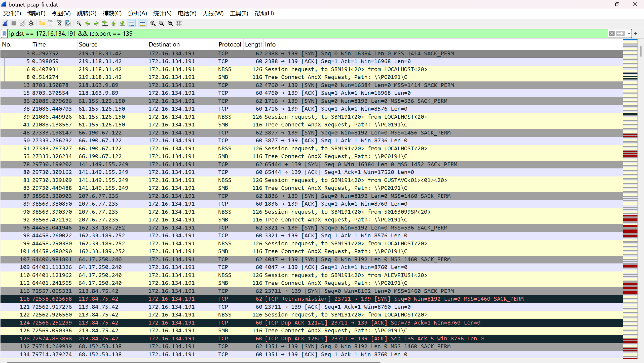Open the 分析(A) menu

(137, 13)
